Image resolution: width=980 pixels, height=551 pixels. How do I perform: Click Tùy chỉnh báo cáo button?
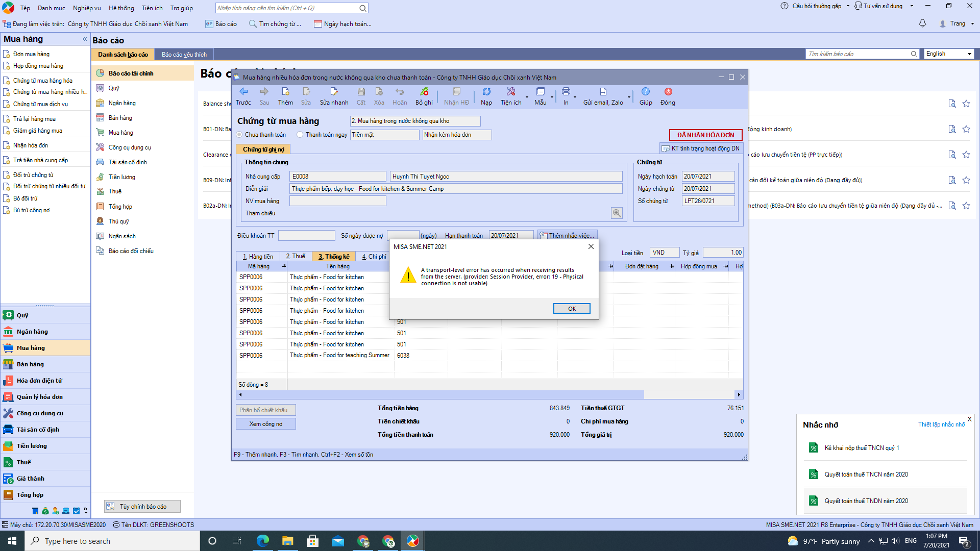[x=142, y=507]
